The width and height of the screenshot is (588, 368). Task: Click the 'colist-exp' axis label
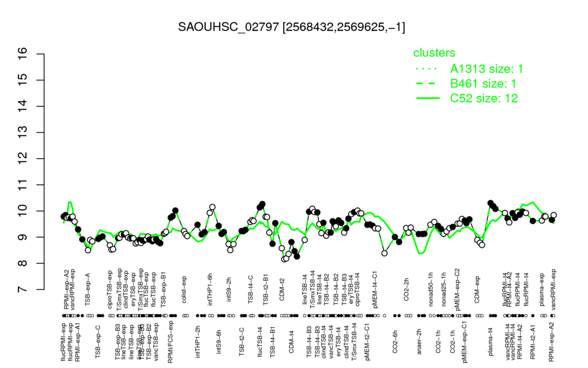point(184,289)
